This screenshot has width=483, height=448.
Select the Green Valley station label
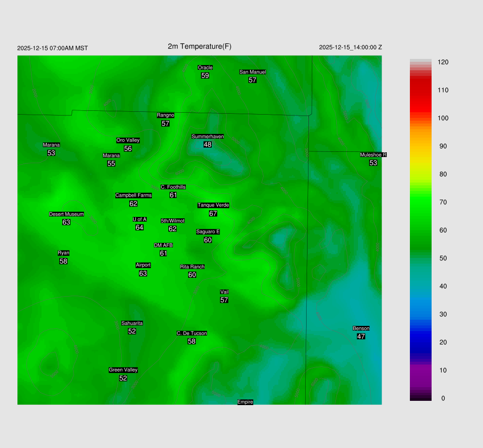(x=123, y=370)
